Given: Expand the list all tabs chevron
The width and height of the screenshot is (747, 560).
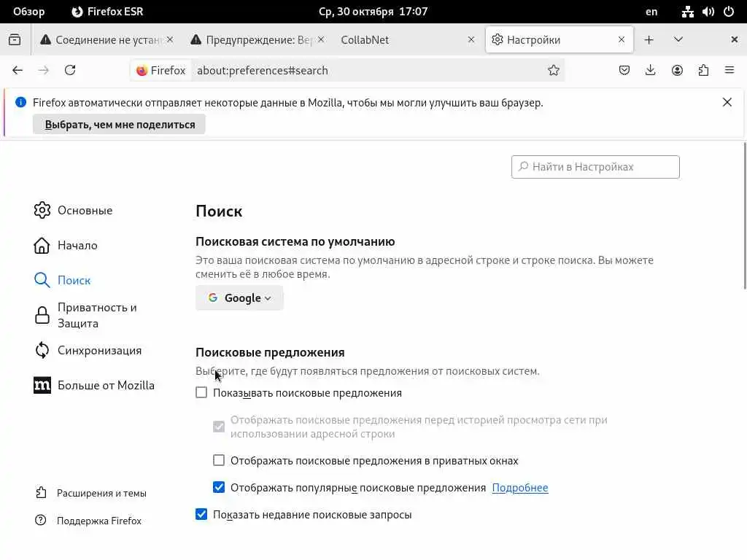Looking at the screenshot, I should coord(678,40).
